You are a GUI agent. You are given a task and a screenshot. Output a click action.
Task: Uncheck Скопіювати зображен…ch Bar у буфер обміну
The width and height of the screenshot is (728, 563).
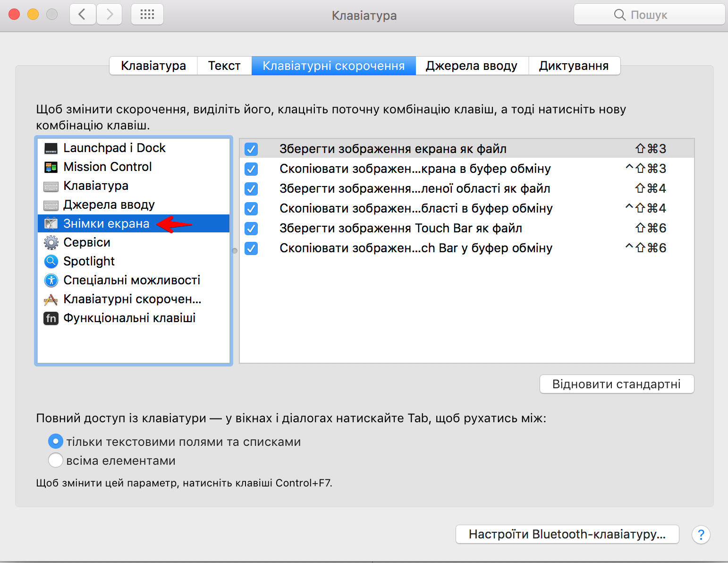pos(251,248)
